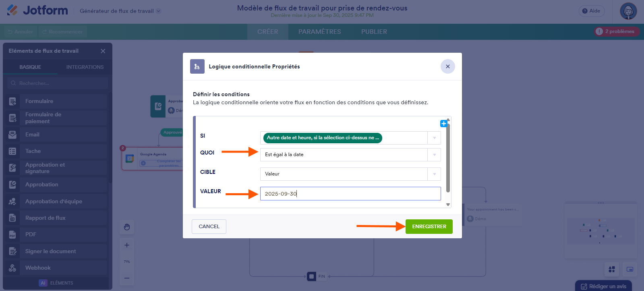The height and width of the screenshot is (291, 644).
Task: Zoom out with the minus icon
Action: click(x=127, y=278)
